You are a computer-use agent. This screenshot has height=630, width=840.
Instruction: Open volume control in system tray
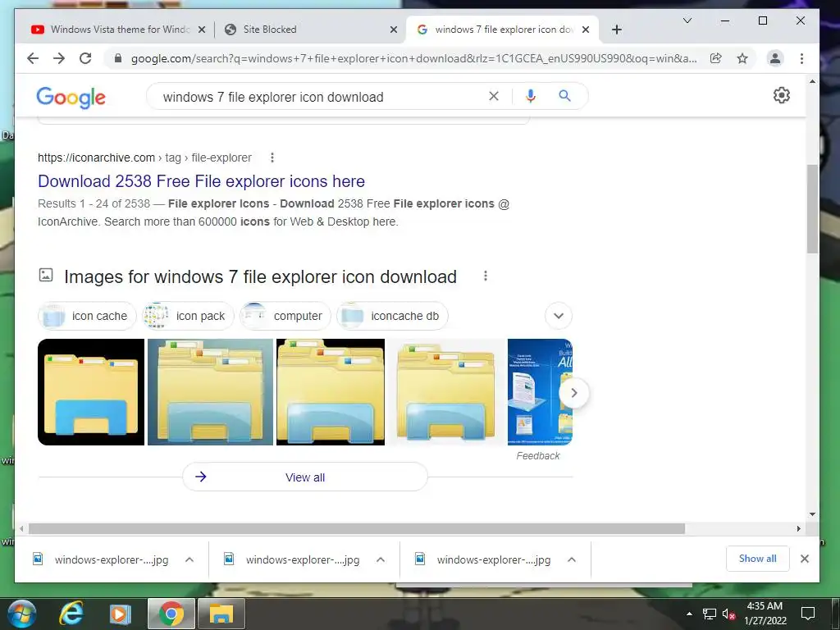[728, 614]
